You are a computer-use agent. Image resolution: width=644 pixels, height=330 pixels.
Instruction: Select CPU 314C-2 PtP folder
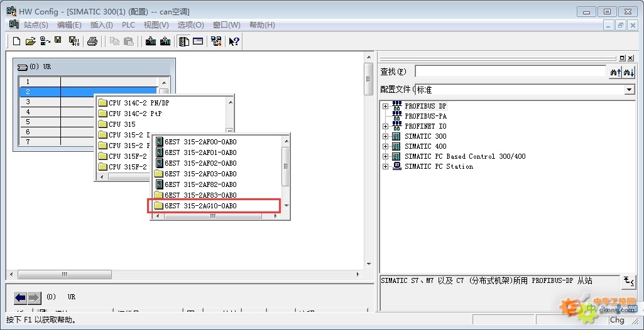tap(130, 114)
